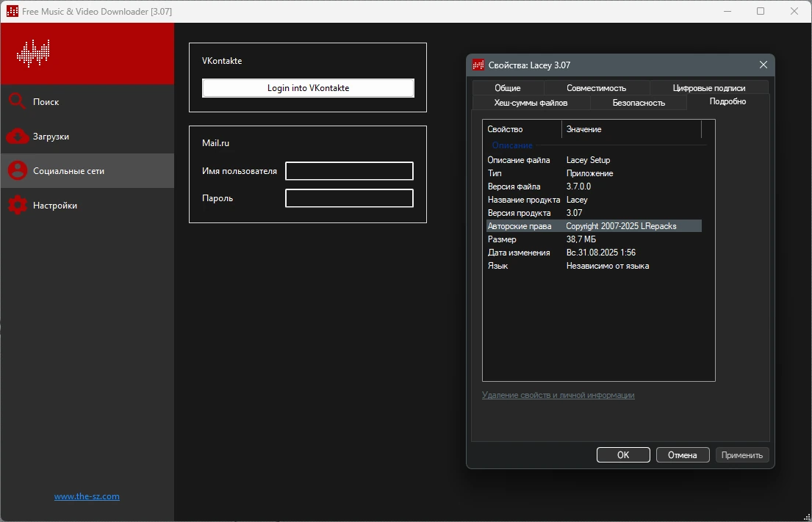This screenshot has height=522, width=812.
Task: Select the Подробно tab
Action: point(727,101)
